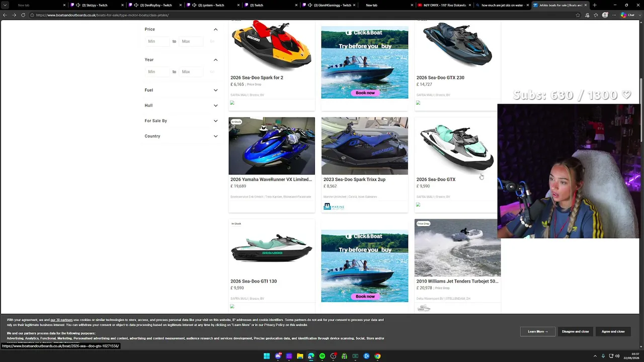This screenshot has width=644, height=362.
Task: Click the Microsoft Edge taskbar icon
Action: (311, 356)
